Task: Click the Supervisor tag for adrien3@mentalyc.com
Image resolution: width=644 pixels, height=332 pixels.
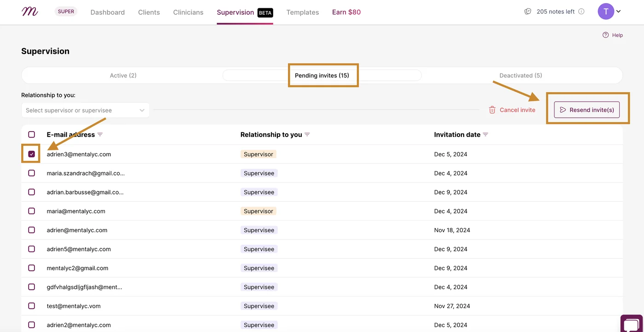Action: tap(259, 155)
